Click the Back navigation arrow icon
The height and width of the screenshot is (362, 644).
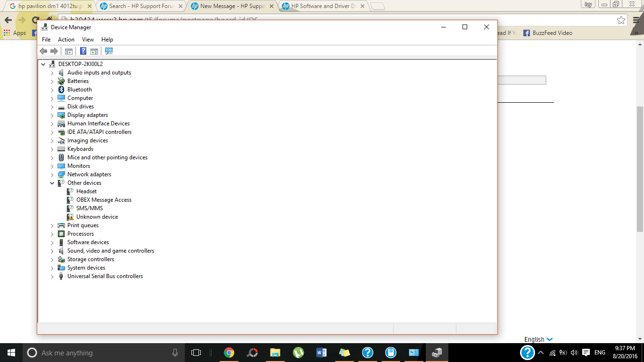[43, 51]
